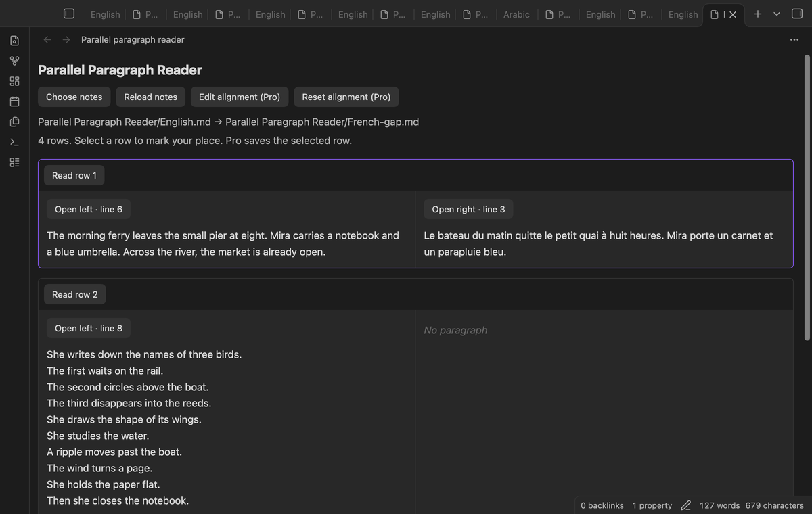812x514 pixels.
Task: Click the 679 characters status entry
Action: point(775,505)
